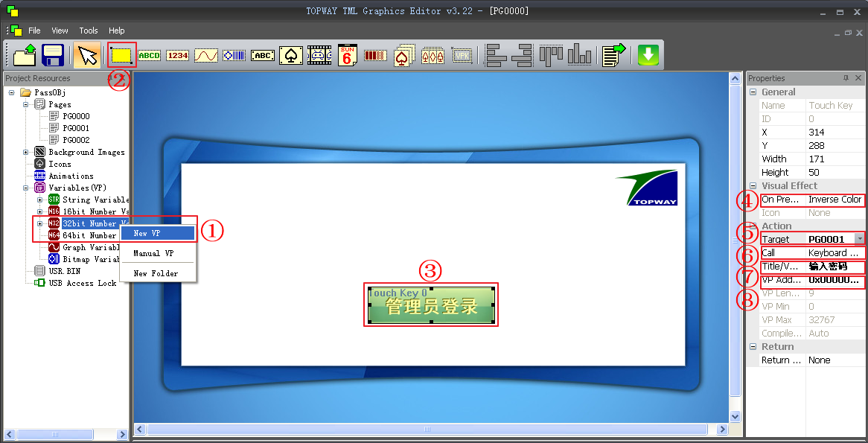Select the three-card icon sequence tool

(433, 55)
